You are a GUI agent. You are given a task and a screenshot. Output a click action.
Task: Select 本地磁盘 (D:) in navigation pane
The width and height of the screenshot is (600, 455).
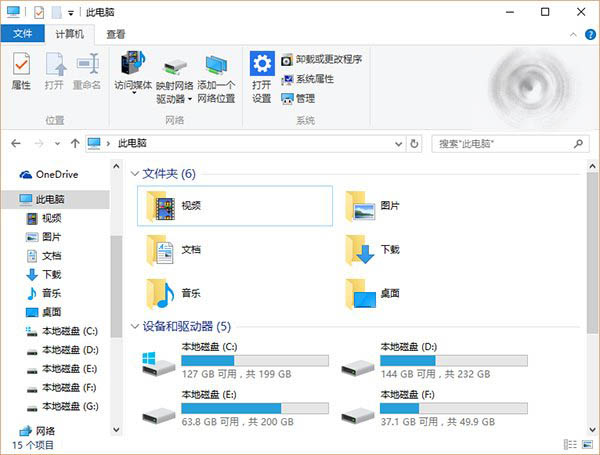point(62,350)
